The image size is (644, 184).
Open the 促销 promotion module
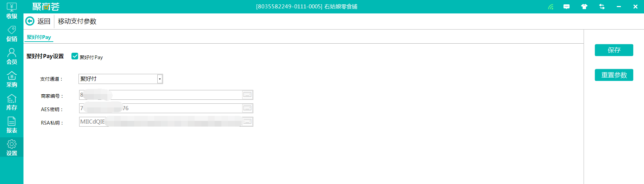pyautogui.click(x=12, y=34)
